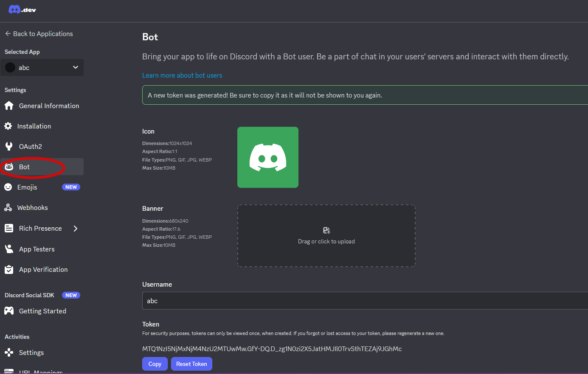
Task: Expand the Rich Presence section chevron
Action: point(75,228)
